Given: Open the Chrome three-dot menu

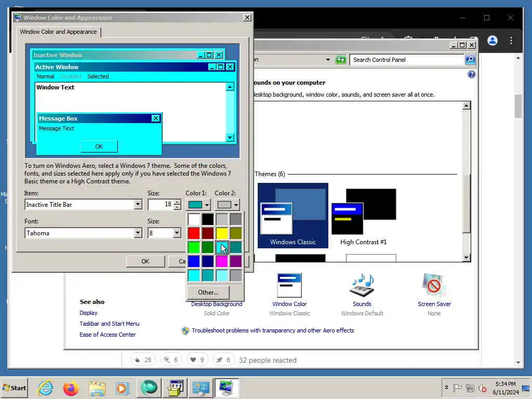Looking at the screenshot, I should pyautogui.click(x=511, y=41).
